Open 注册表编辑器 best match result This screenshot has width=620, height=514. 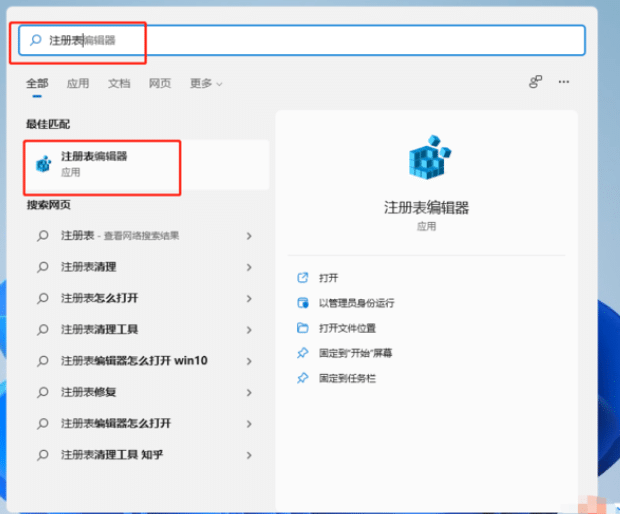click(146, 164)
